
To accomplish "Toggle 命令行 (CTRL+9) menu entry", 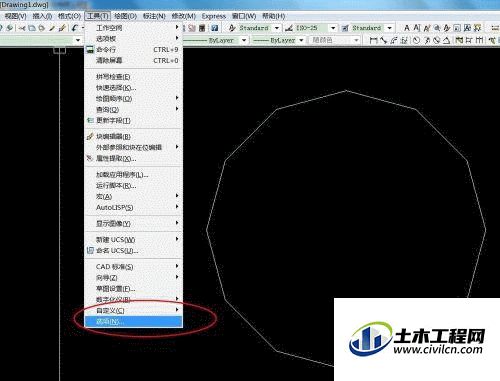I will pos(133,50).
